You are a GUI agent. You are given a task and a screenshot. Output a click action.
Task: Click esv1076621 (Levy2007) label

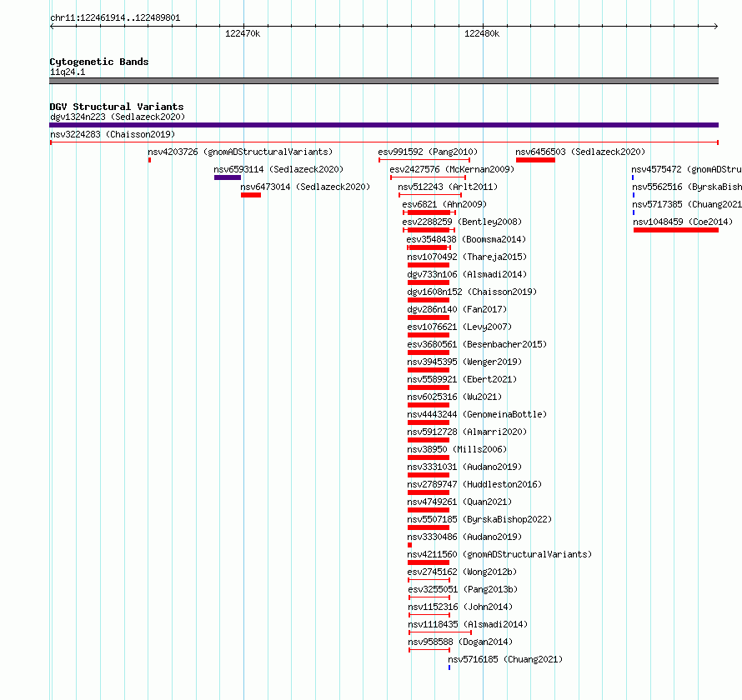(x=459, y=327)
